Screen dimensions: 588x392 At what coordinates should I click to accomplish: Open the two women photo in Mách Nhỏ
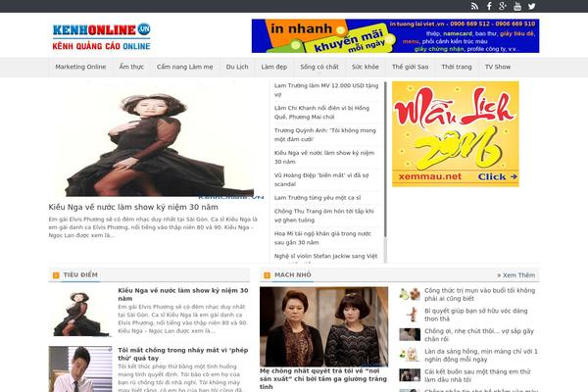tap(324, 326)
